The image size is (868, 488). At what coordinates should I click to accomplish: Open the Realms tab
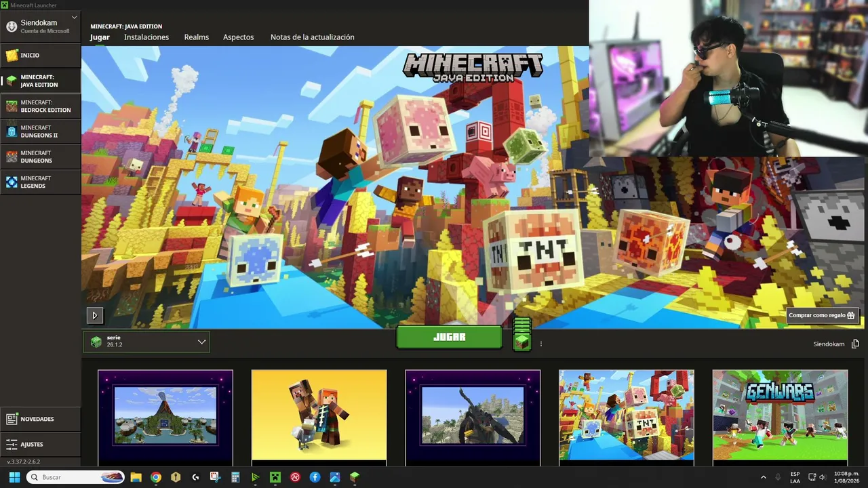click(197, 37)
